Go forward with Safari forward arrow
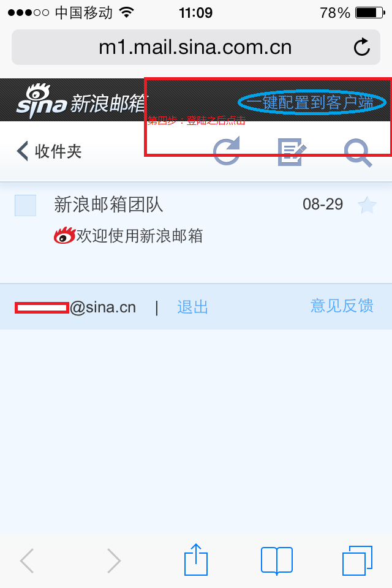Screen dimensions: 392x588 [114, 560]
